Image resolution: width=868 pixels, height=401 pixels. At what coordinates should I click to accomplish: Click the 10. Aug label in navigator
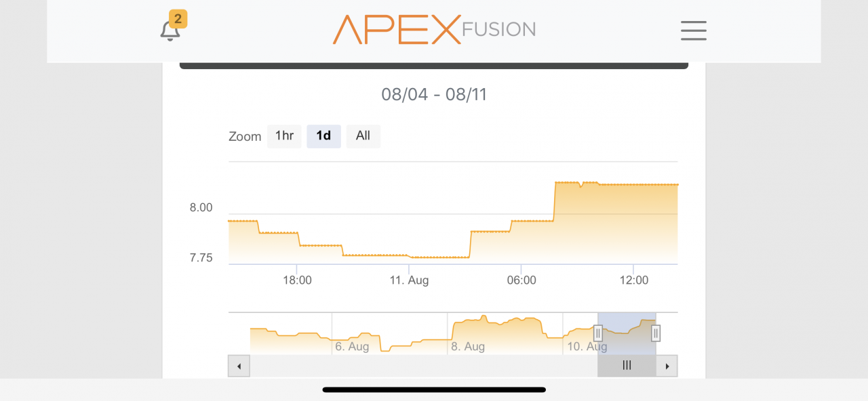point(587,347)
